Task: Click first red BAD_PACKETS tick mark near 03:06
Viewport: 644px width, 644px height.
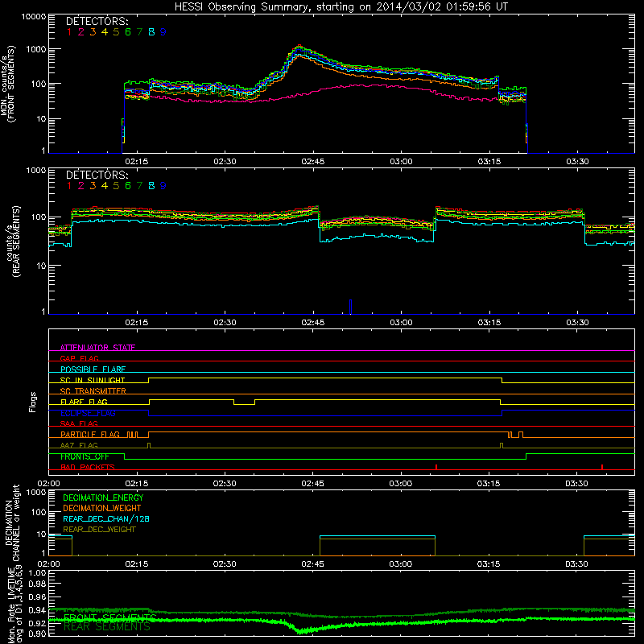Action: click(x=436, y=467)
